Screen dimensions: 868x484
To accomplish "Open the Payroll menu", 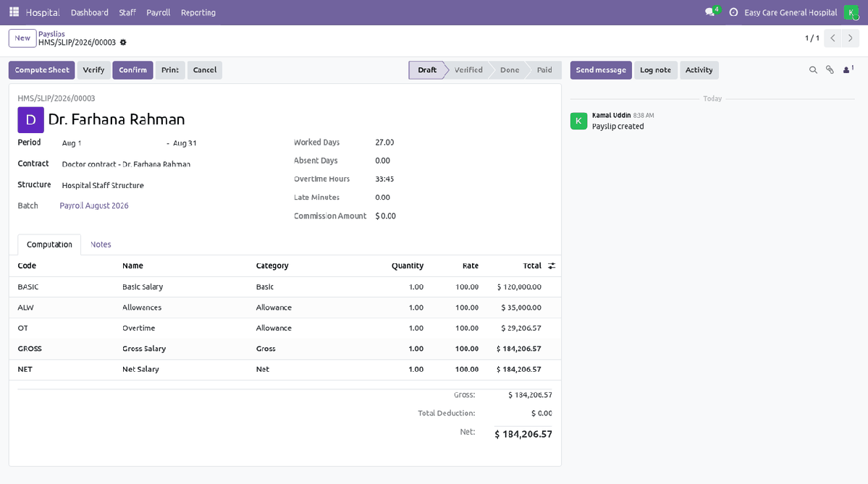I will (x=159, y=12).
